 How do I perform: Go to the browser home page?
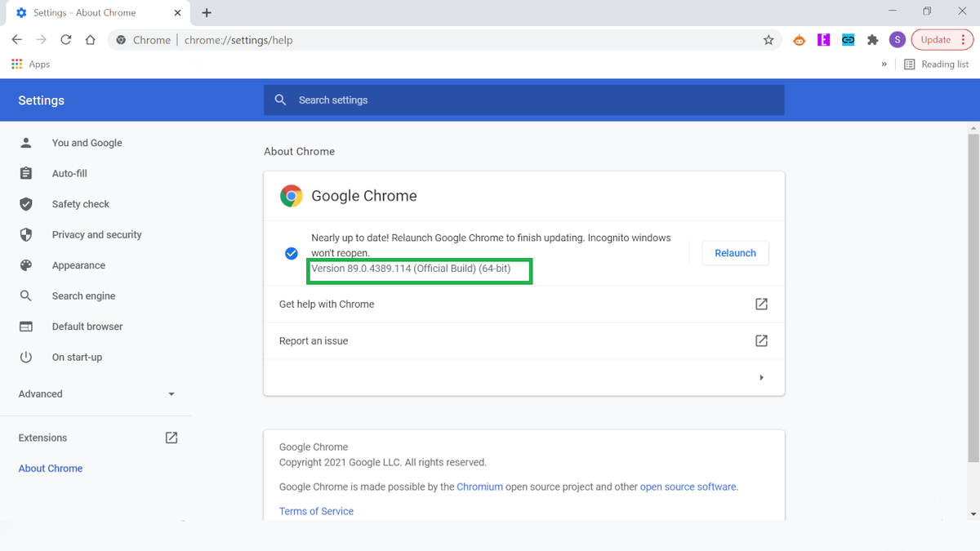90,39
